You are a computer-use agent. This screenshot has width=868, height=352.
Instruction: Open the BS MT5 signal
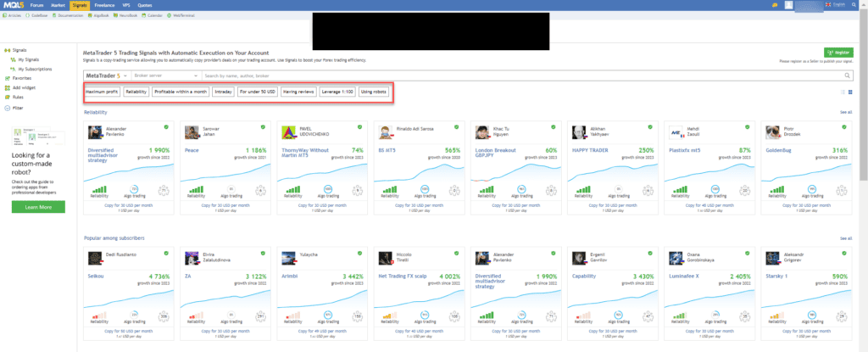387,150
